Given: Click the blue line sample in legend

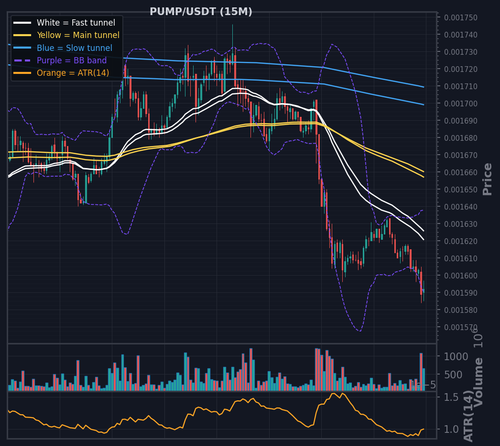Looking at the screenshot, I should pyautogui.click(x=22, y=48).
